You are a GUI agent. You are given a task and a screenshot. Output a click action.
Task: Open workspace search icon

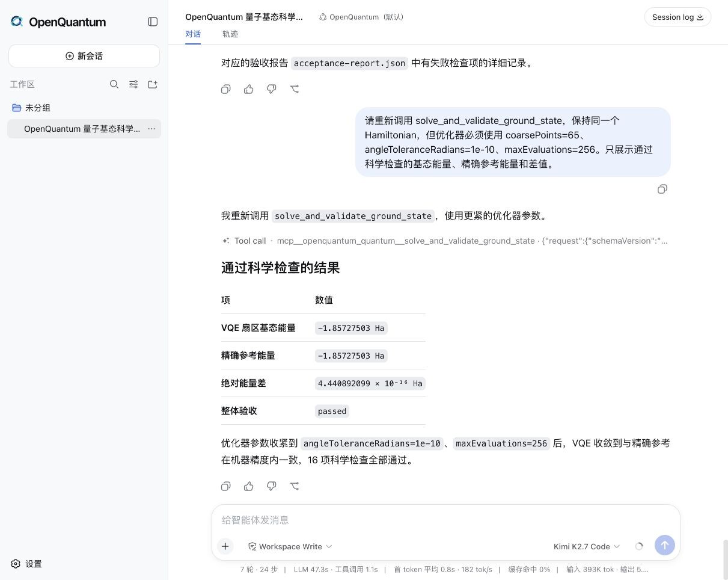click(x=114, y=84)
